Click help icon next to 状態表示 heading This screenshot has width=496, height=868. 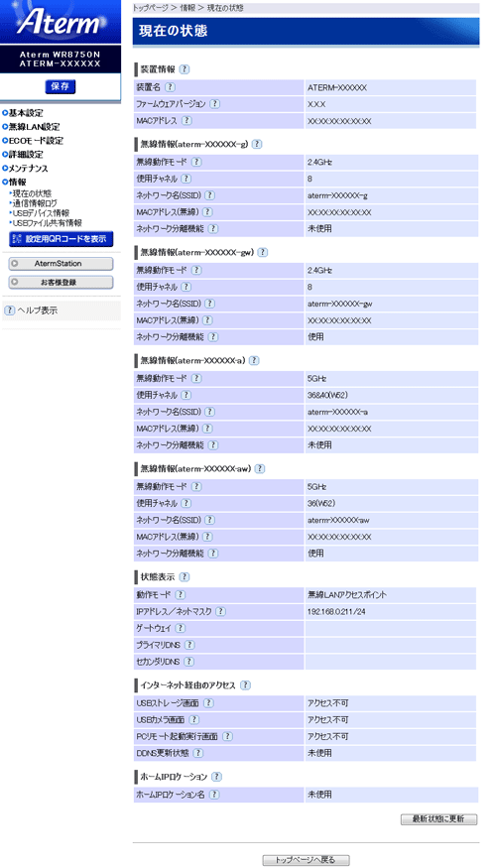click(185, 576)
